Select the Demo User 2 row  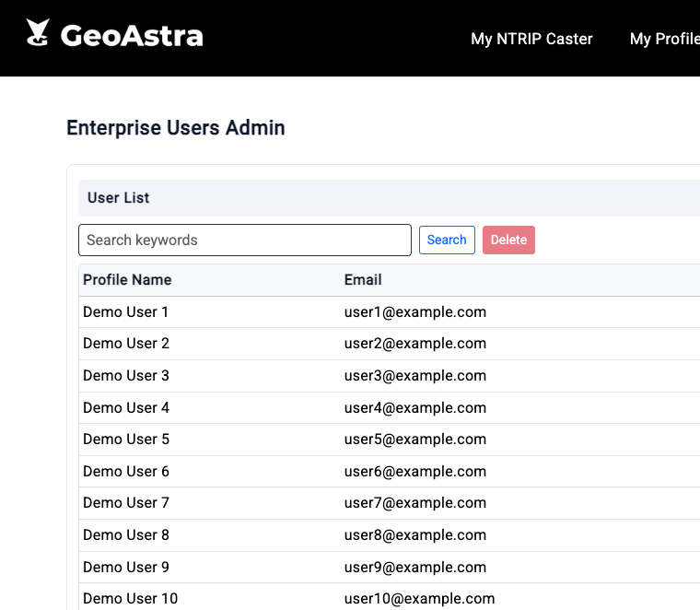(x=390, y=344)
